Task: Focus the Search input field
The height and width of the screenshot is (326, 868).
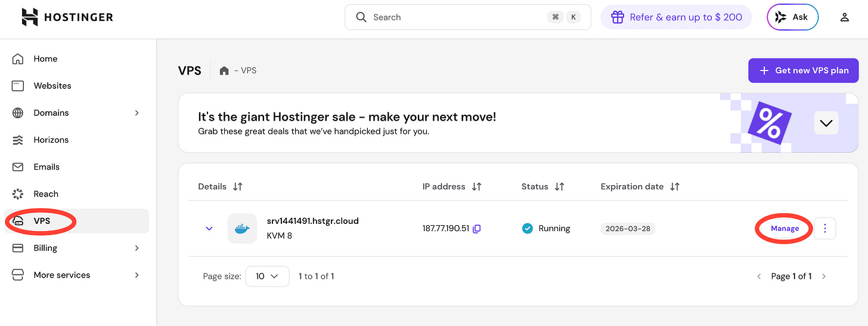Action: [x=468, y=17]
